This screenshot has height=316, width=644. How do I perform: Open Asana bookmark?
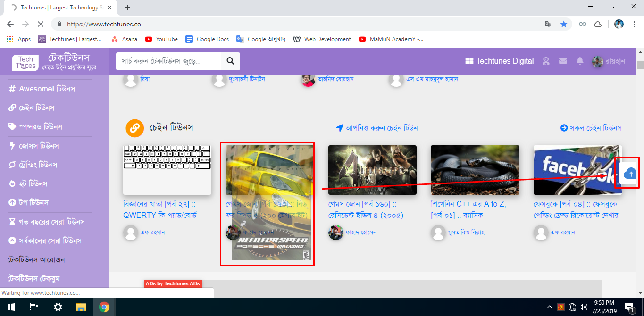point(125,39)
